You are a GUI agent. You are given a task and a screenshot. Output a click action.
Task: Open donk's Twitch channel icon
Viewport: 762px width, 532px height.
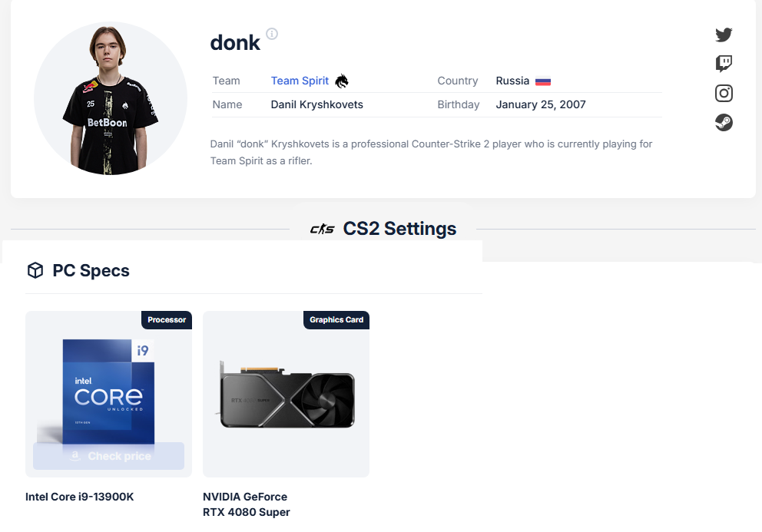click(724, 64)
